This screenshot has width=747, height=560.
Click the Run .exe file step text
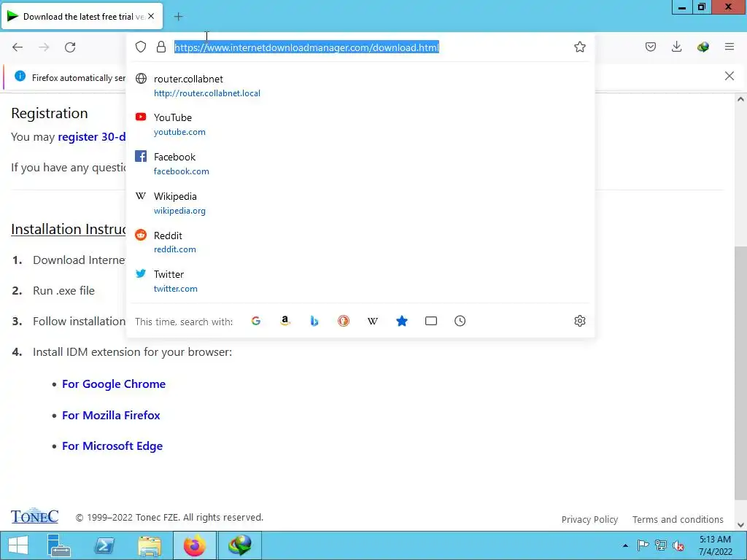point(64,290)
